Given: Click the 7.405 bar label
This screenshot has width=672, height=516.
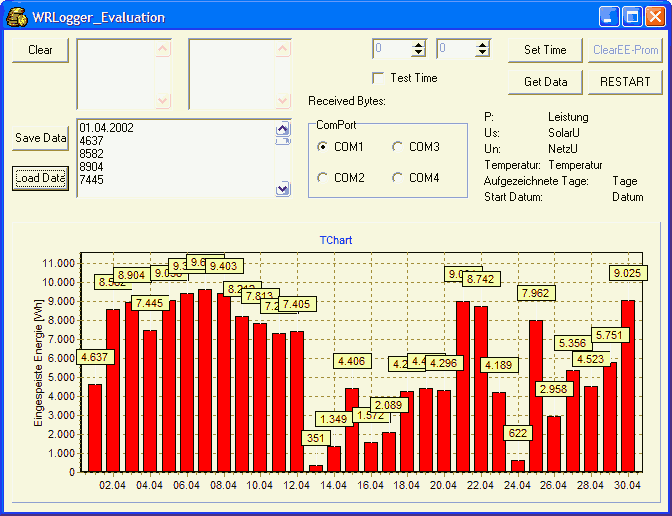Looking at the screenshot, I should (x=297, y=304).
